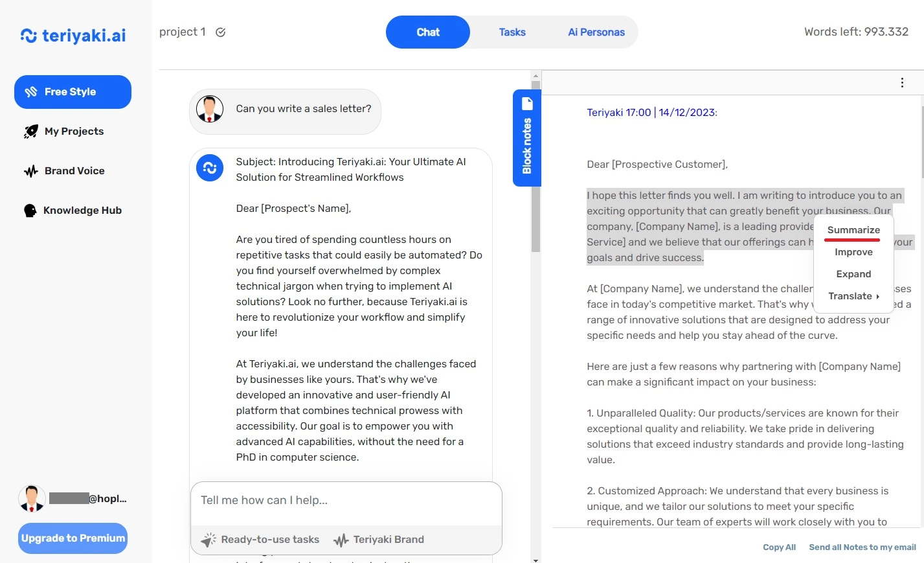Open the notes three-dot options menu
The width and height of the screenshot is (924, 563).
coord(902,82)
